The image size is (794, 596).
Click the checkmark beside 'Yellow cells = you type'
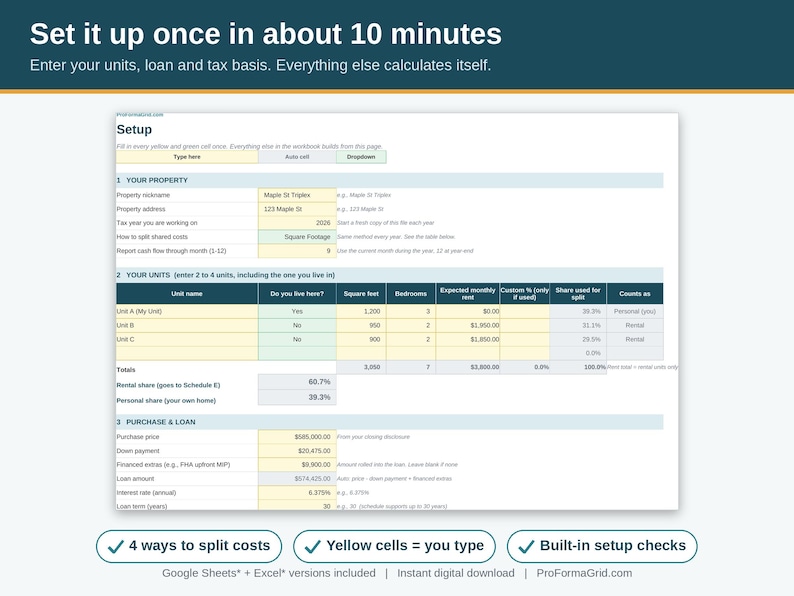click(x=312, y=546)
